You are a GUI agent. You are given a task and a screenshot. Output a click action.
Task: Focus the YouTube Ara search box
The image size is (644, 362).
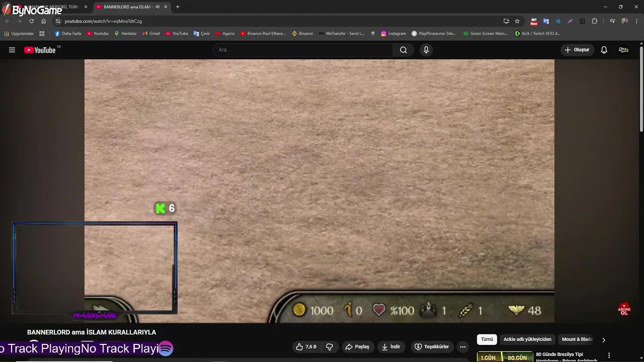303,50
